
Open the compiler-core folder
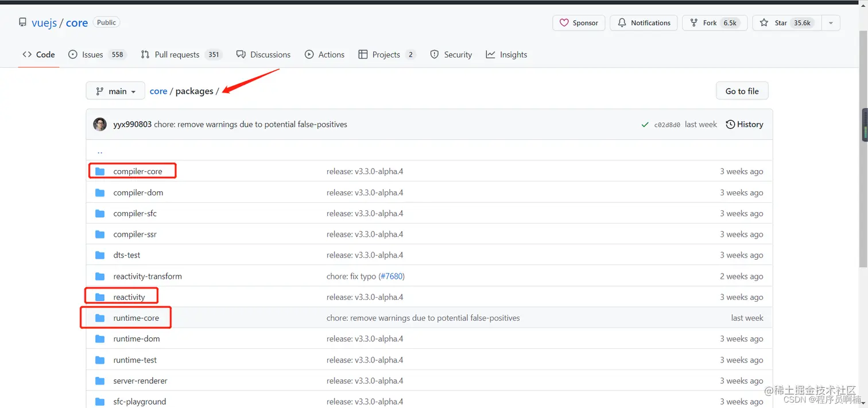coord(138,171)
